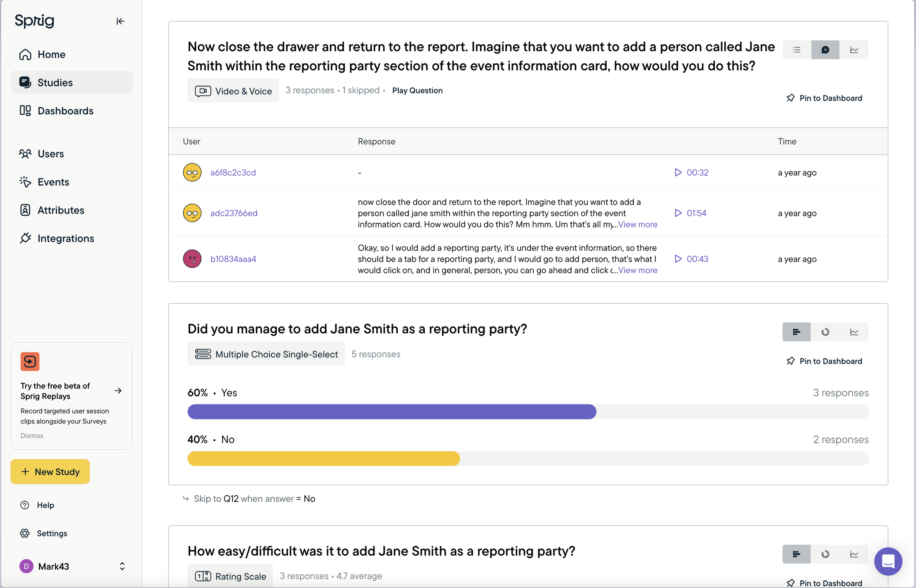Switch Video & Voice question to list view
This screenshot has height=588, width=916.
coord(797,49)
